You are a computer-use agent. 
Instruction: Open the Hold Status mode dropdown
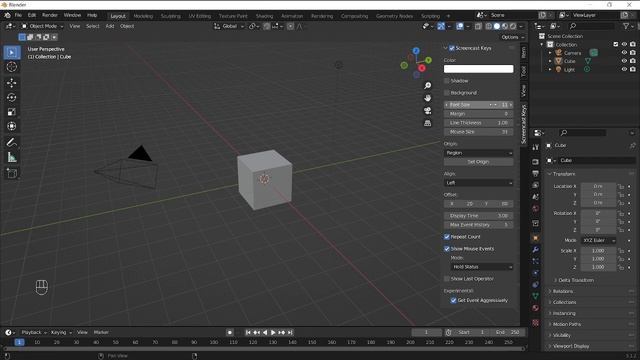tap(482, 267)
